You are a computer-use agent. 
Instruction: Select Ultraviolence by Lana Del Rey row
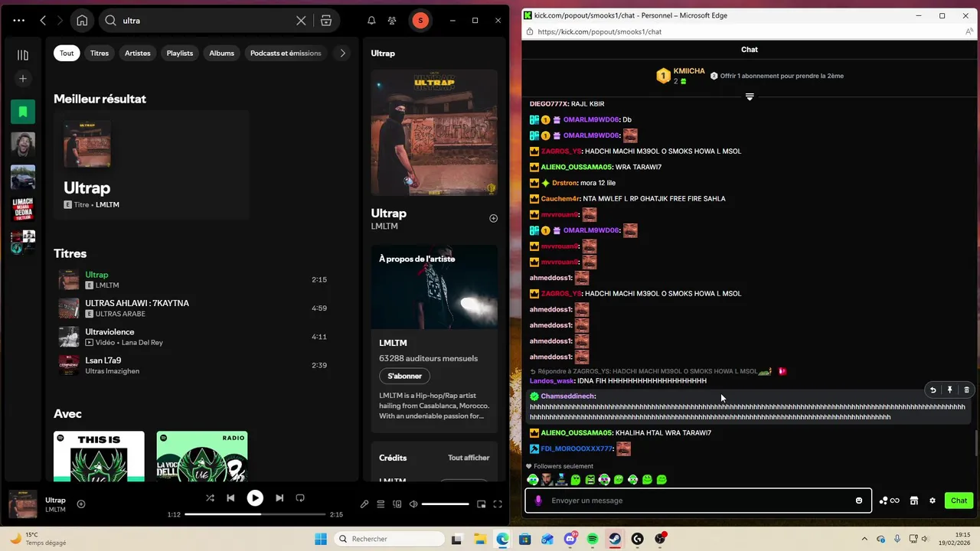pos(193,337)
